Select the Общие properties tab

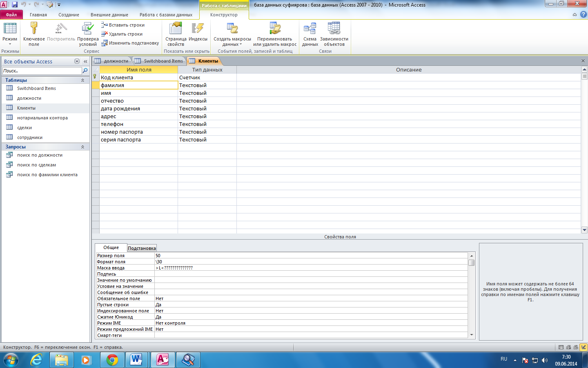click(x=111, y=247)
